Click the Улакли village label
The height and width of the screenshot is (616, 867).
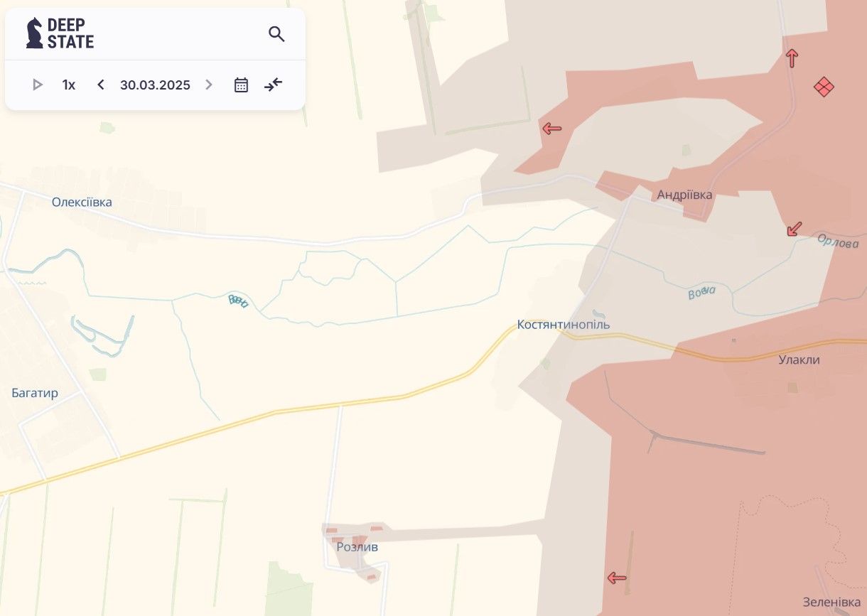point(799,360)
